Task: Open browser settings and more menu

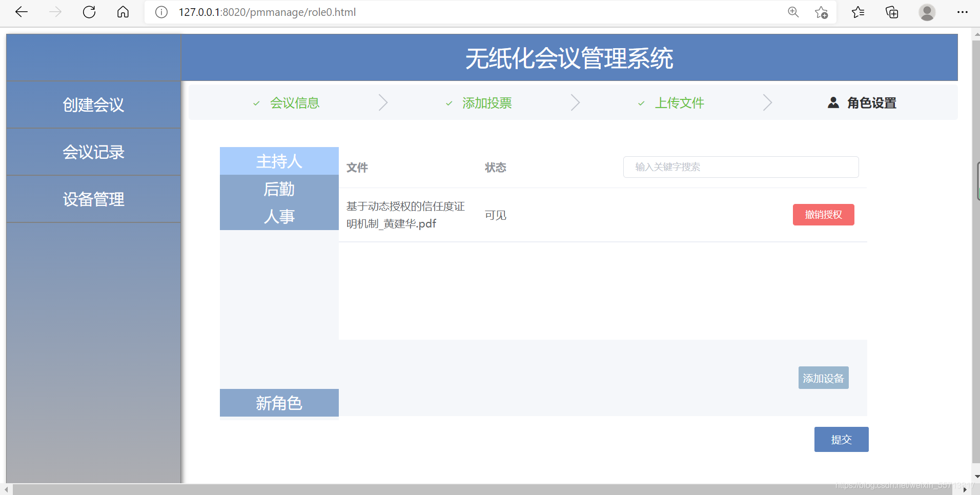Action: click(x=963, y=12)
